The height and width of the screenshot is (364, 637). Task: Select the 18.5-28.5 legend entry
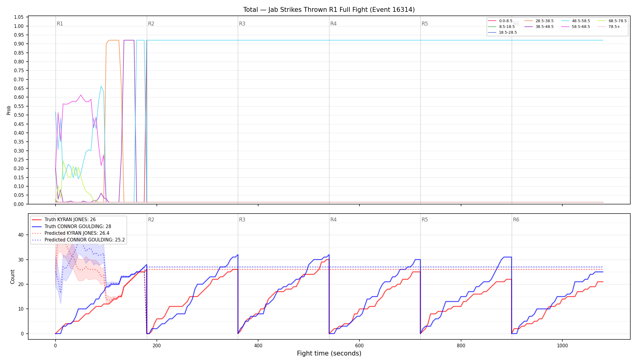[x=502, y=32]
